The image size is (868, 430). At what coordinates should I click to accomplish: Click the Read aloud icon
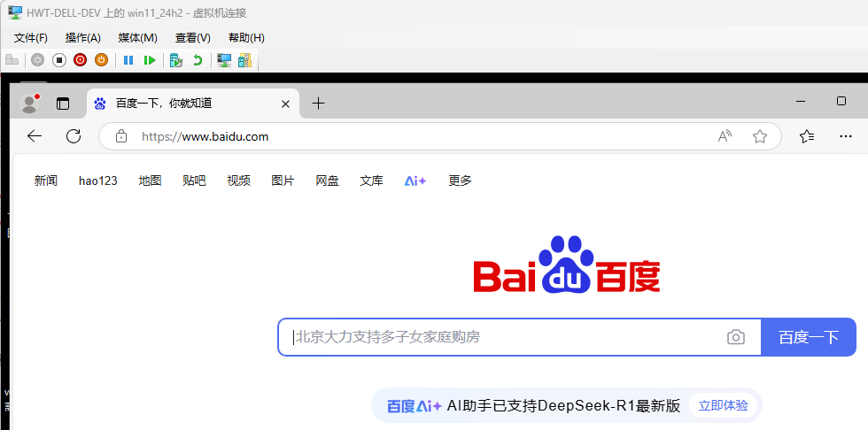(725, 136)
